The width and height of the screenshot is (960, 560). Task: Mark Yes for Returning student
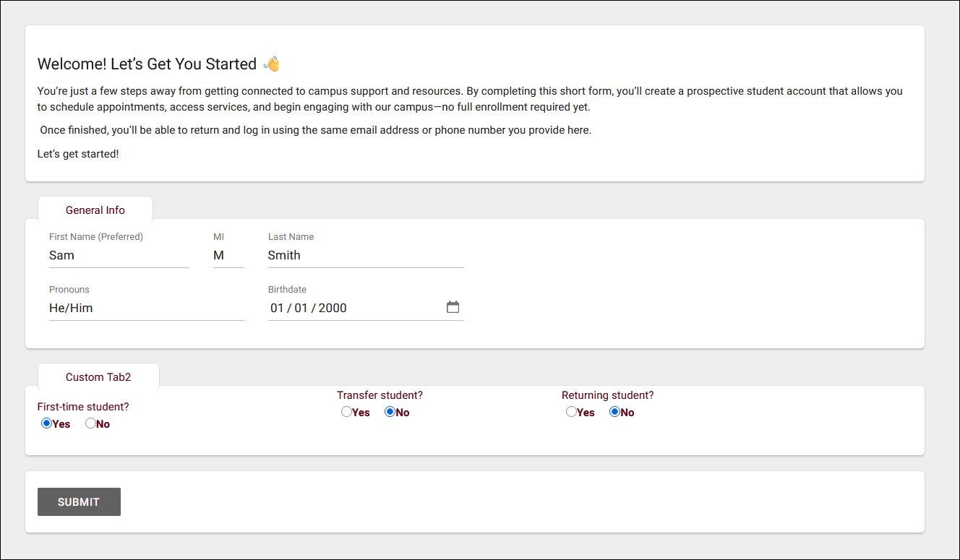(571, 413)
